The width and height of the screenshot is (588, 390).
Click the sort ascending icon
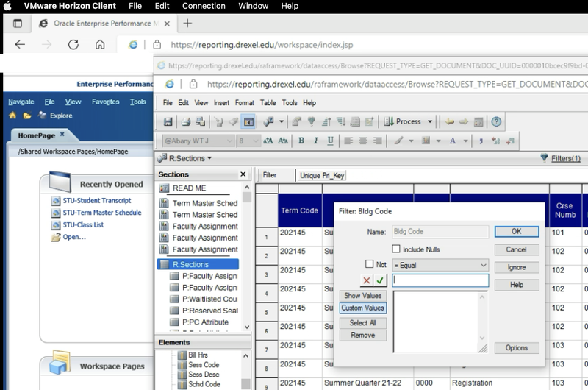326,121
